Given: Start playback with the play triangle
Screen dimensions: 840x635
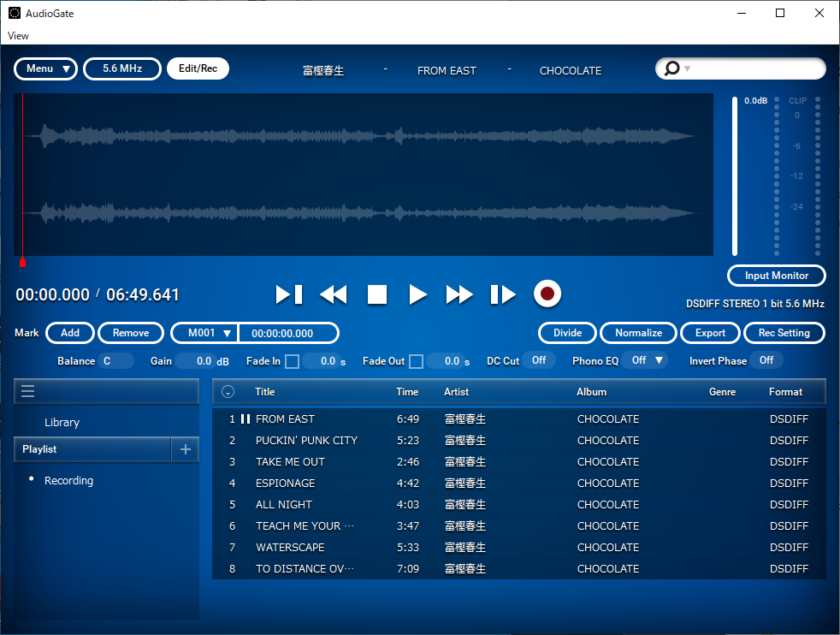Looking at the screenshot, I should coord(417,294).
